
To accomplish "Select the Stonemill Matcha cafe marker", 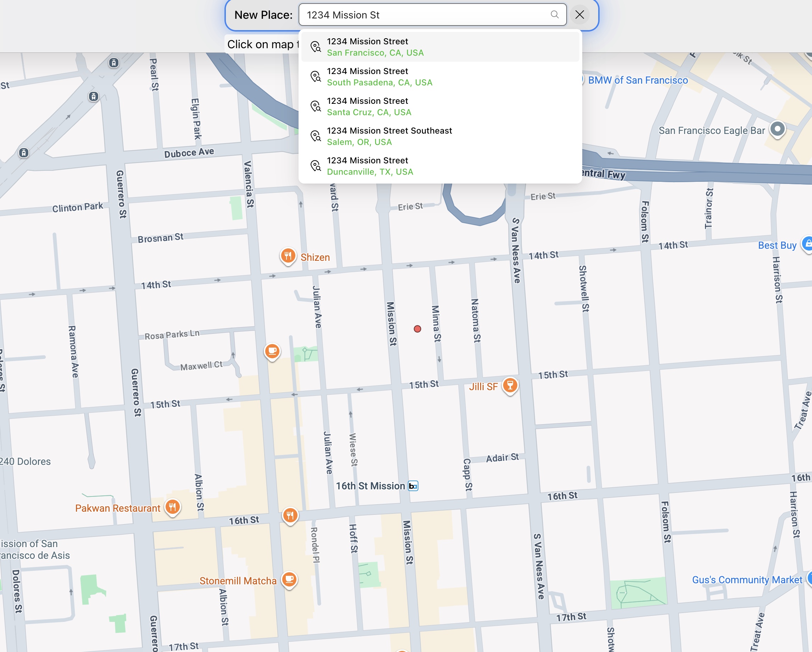I will tap(289, 579).
